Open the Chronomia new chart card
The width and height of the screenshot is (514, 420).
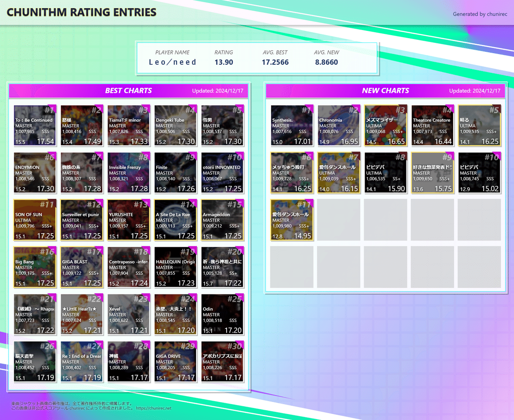339,126
